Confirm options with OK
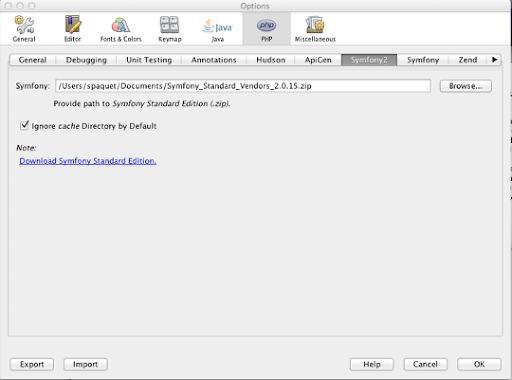The height and width of the screenshot is (380, 512). (x=479, y=364)
